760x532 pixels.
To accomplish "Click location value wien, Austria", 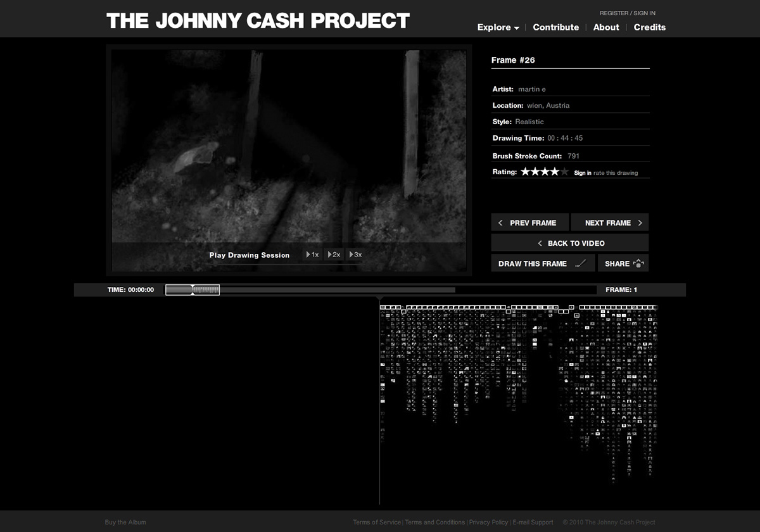I will [548, 106].
